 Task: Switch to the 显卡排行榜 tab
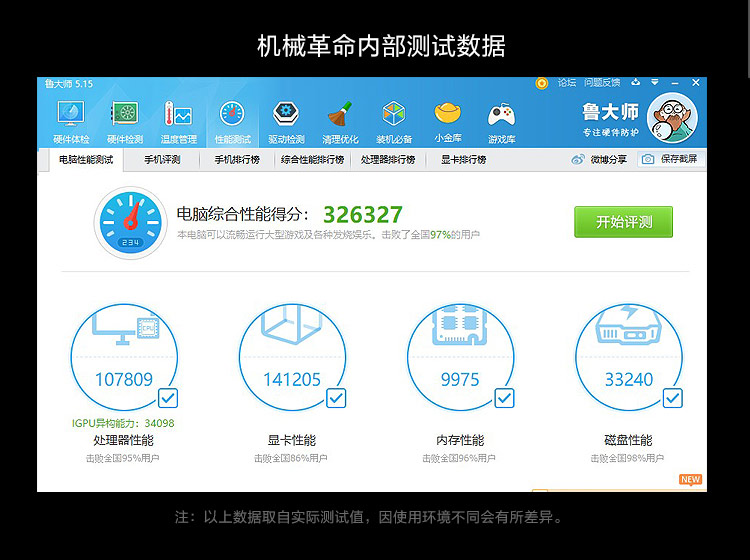point(463,160)
